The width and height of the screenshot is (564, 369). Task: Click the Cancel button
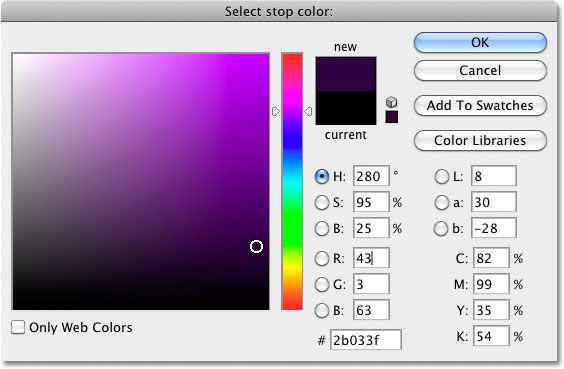[x=480, y=70]
